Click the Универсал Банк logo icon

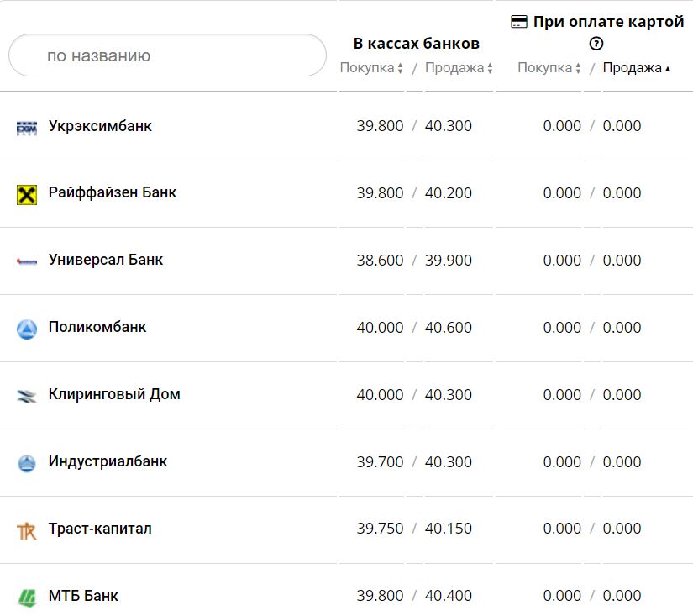point(27,261)
